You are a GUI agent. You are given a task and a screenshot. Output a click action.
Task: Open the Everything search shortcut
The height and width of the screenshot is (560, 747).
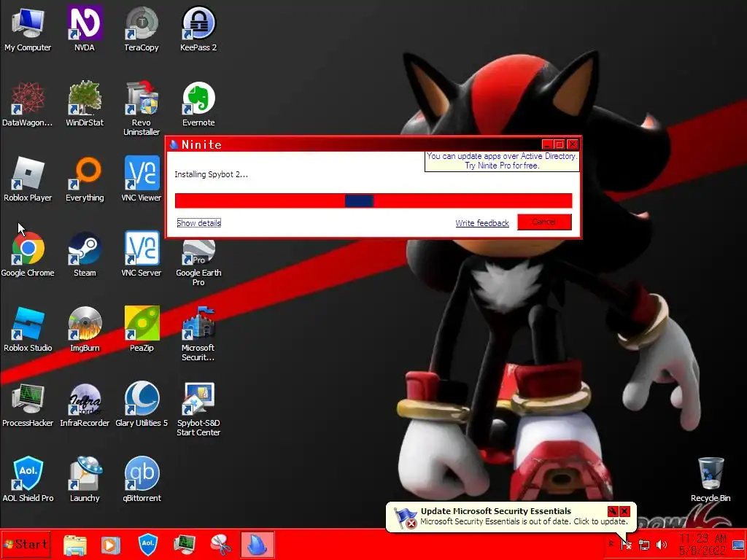tap(85, 179)
